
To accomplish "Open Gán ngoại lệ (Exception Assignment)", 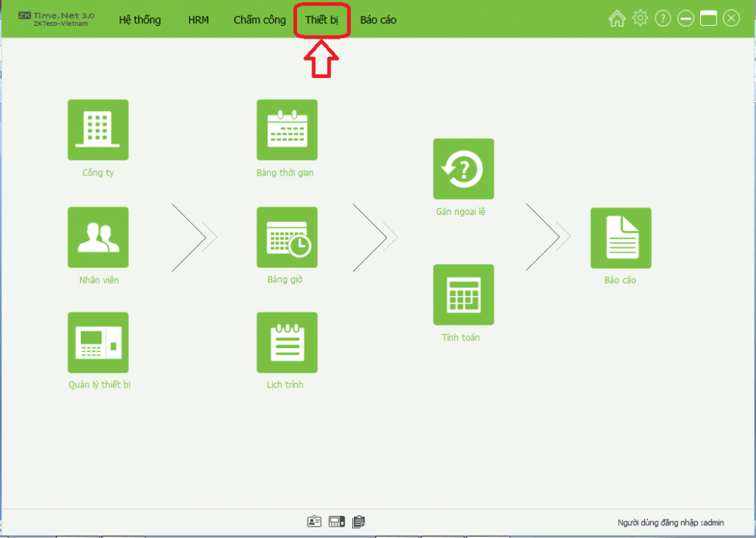I will tap(463, 168).
